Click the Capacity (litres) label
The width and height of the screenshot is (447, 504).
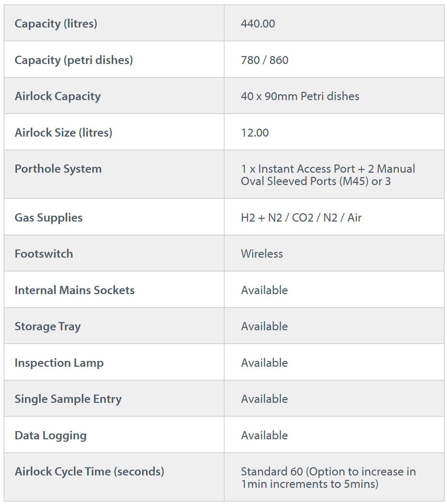pyautogui.click(x=56, y=24)
